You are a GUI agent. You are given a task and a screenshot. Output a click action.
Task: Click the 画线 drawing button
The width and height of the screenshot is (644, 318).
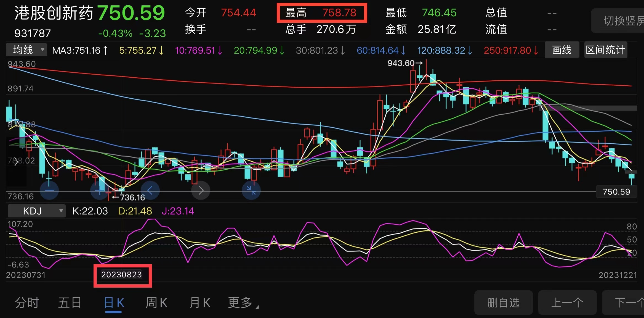(x=562, y=50)
